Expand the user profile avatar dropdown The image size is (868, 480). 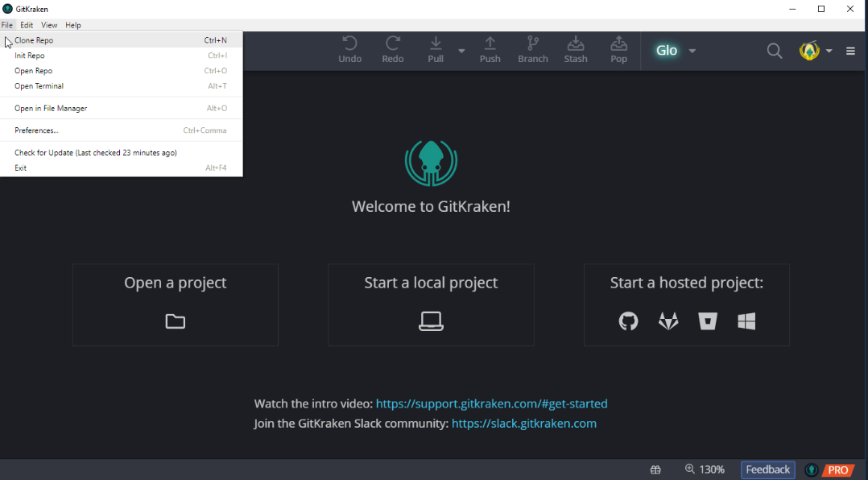tap(829, 52)
